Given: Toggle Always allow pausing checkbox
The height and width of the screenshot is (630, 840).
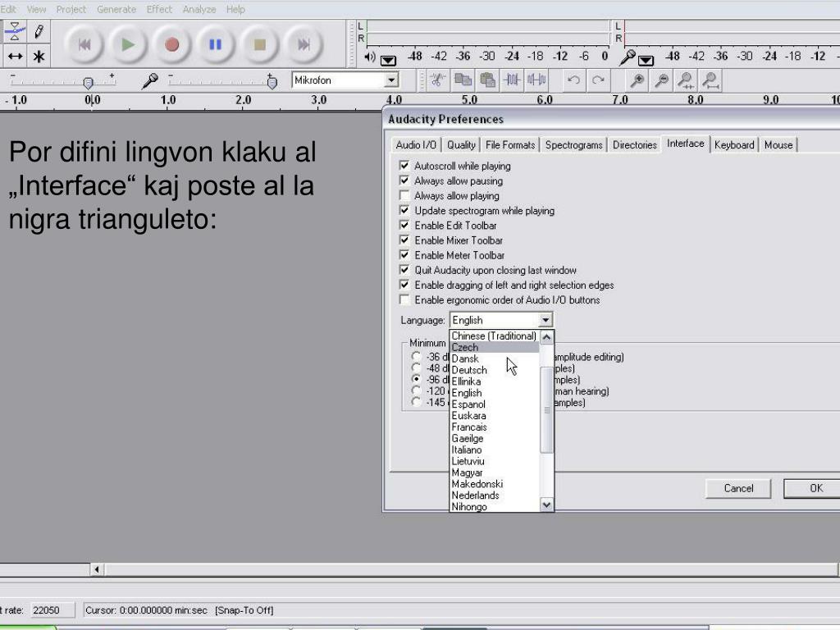Looking at the screenshot, I should click(x=404, y=180).
